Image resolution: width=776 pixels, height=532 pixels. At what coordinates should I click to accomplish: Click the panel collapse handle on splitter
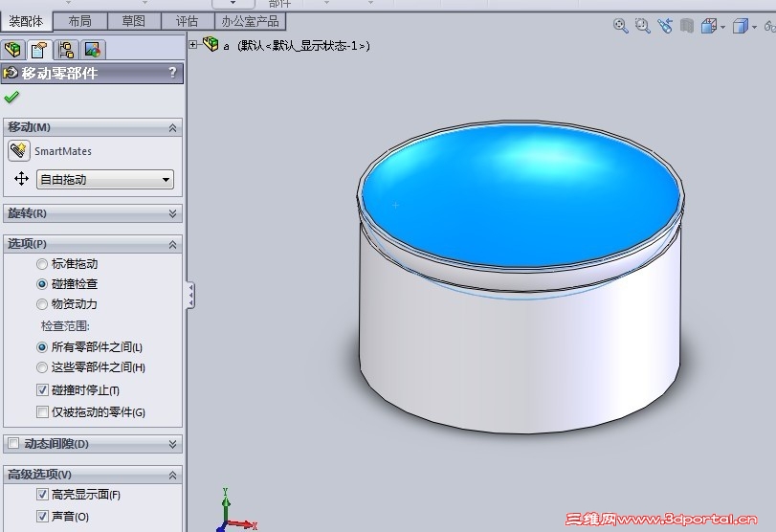pyautogui.click(x=190, y=295)
